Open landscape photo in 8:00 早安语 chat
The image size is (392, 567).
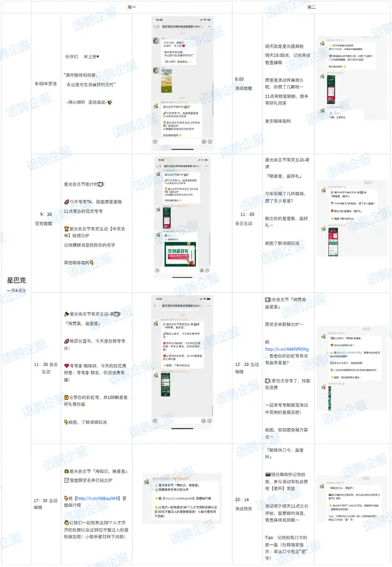click(x=167, y=81)
